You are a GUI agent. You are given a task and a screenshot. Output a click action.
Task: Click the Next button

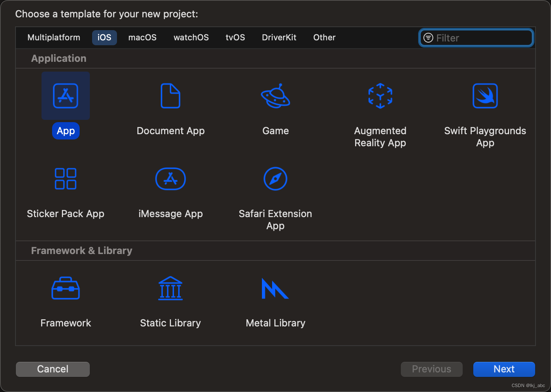504,369
